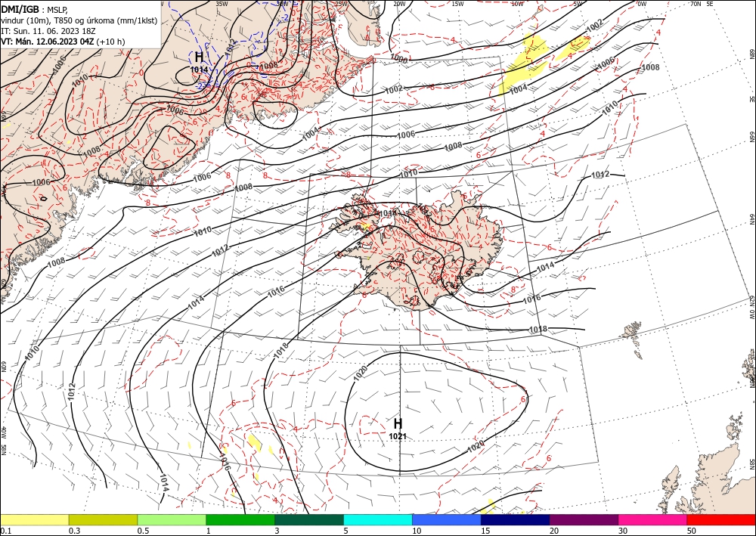The width and height of the screenshot is (756, 536).
Task: Click the H 1014 high over Greenland
Action: point(199,62)
